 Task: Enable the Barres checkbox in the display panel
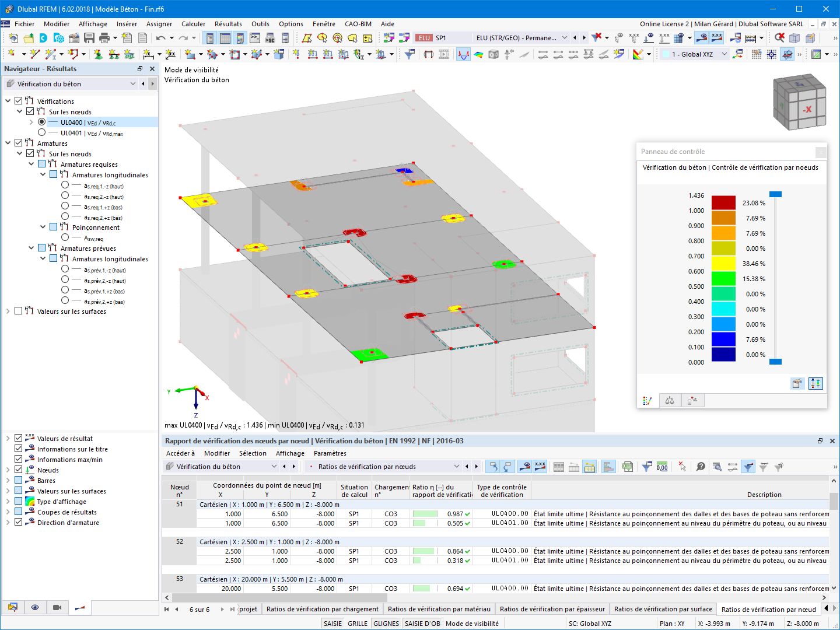pyautogui.click(x=18, y=480)
